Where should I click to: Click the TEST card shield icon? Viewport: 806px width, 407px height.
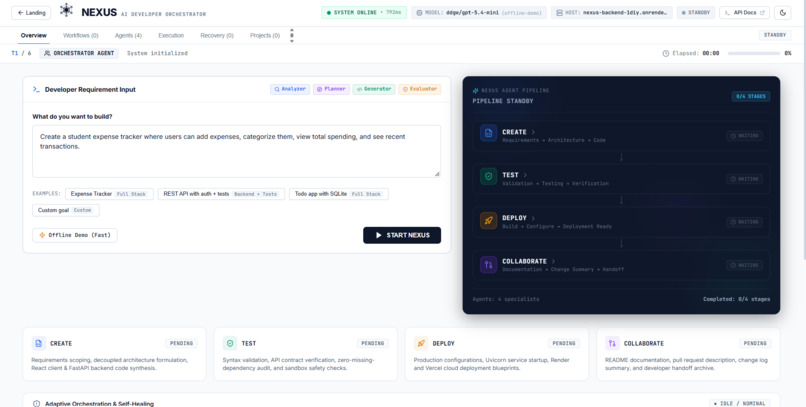coord(230,343)
